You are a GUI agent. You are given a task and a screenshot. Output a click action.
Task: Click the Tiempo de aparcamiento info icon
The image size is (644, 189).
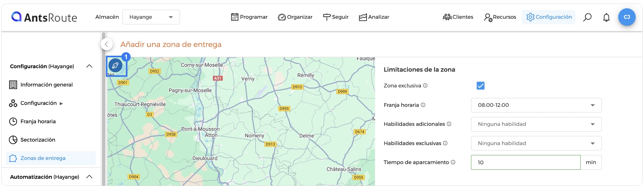click(453, 162)
